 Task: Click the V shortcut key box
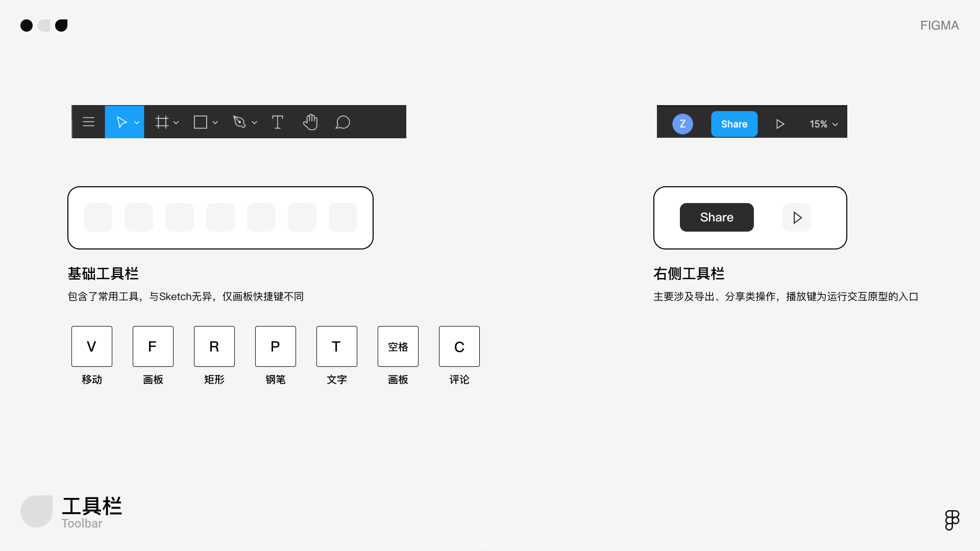pyautogui.click(x=92, y=346)
